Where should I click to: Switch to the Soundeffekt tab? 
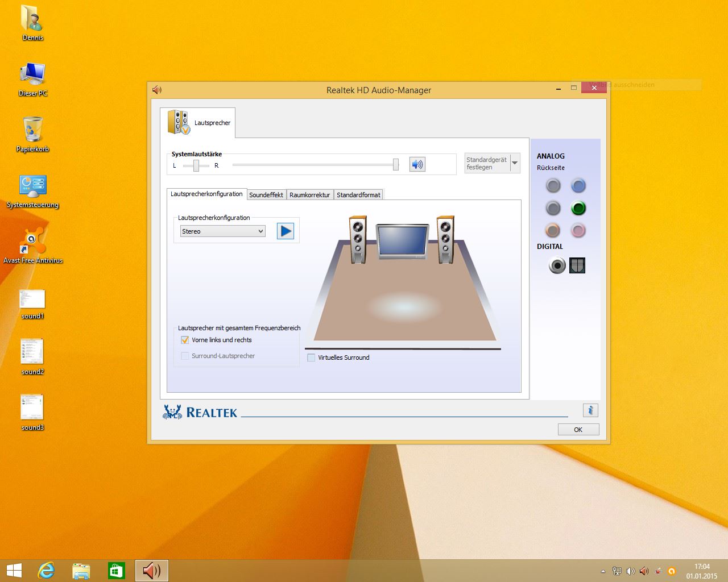click(266, 195)
